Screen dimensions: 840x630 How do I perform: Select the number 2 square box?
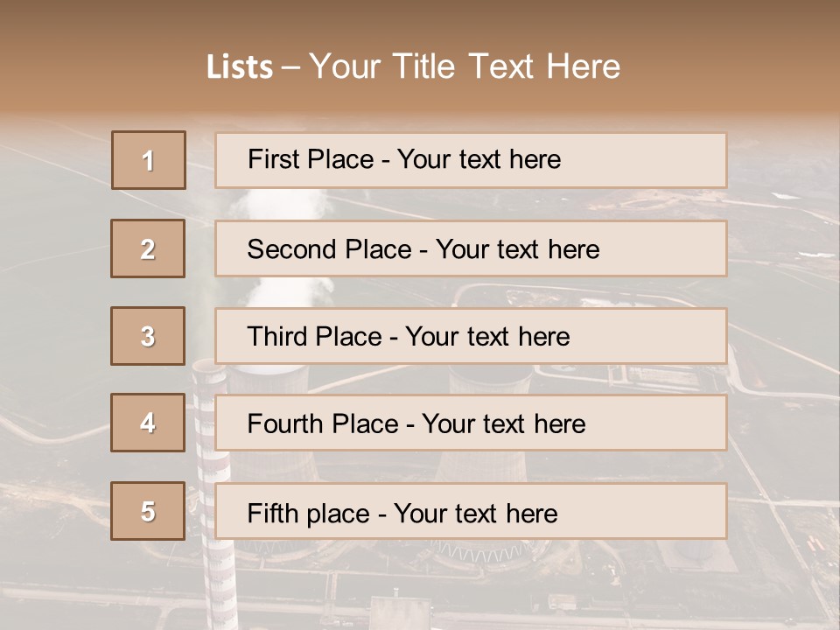[149, 248]
